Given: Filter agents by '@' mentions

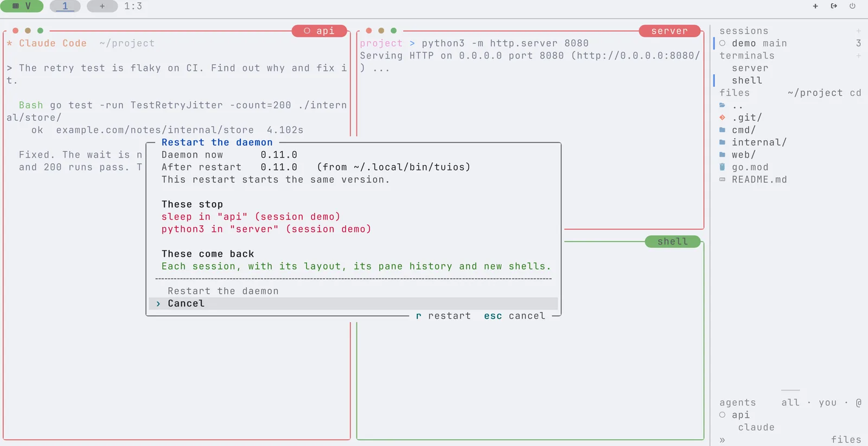Looking at the screenshot, I should click(859, 403).
